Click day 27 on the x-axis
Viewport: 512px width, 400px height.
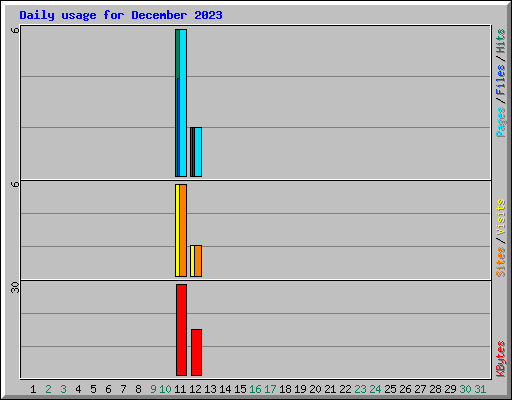click(x=420, y=389)
